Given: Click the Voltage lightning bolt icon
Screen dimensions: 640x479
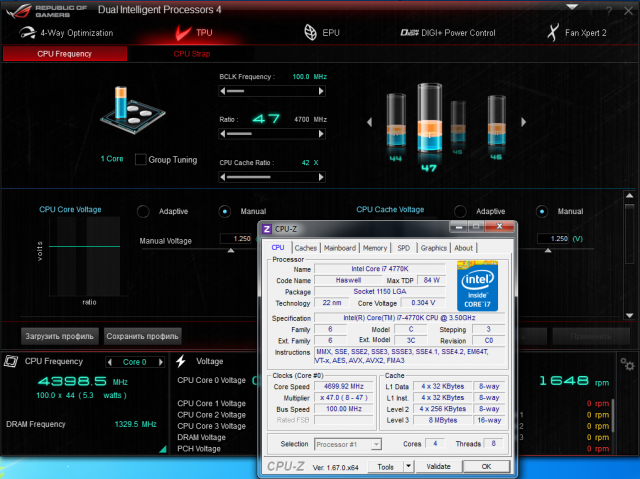Looking at the screenshot, I should (181, 361).
